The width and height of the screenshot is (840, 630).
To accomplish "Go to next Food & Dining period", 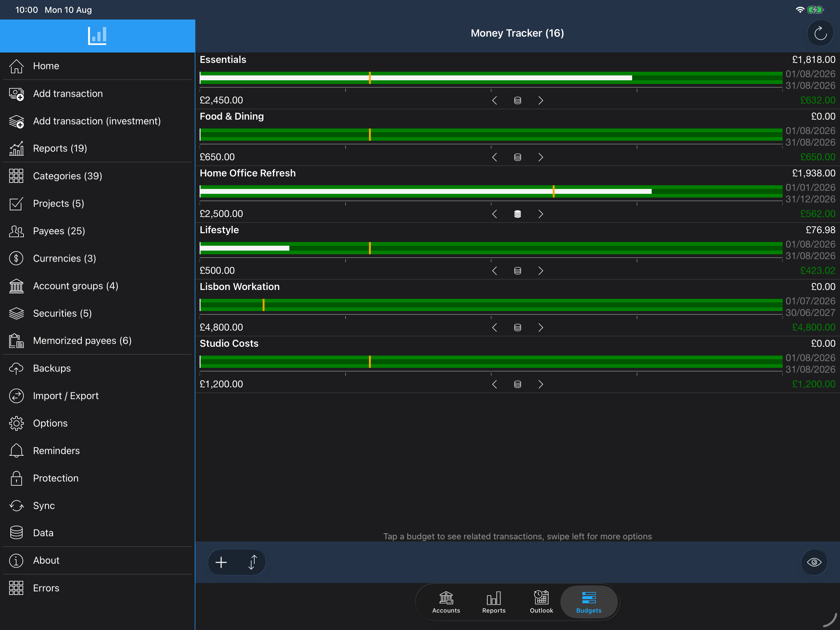I will point(541,157).
